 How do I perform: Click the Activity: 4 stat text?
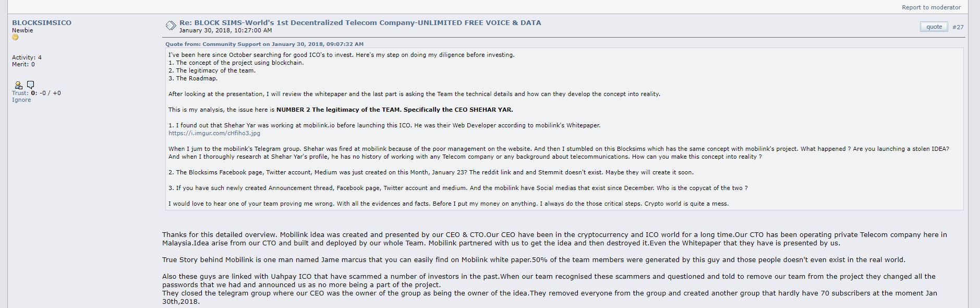pyautogui.click(x=27, y=57)
